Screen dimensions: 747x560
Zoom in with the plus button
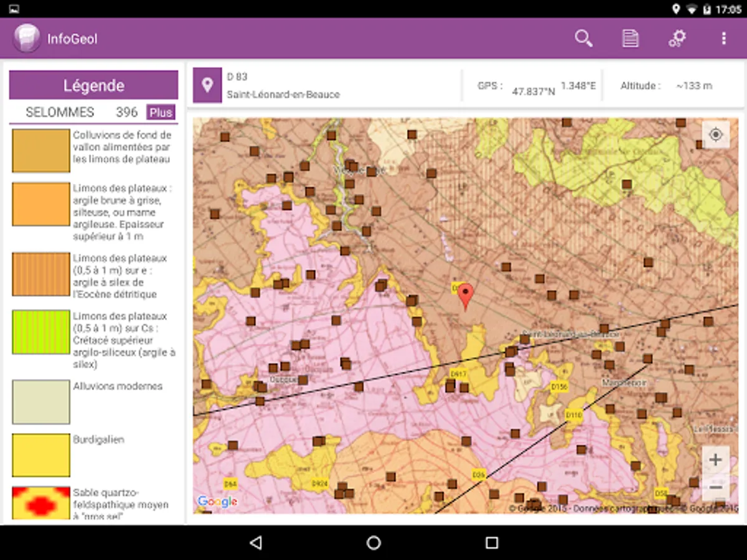(x=716, y=460)
